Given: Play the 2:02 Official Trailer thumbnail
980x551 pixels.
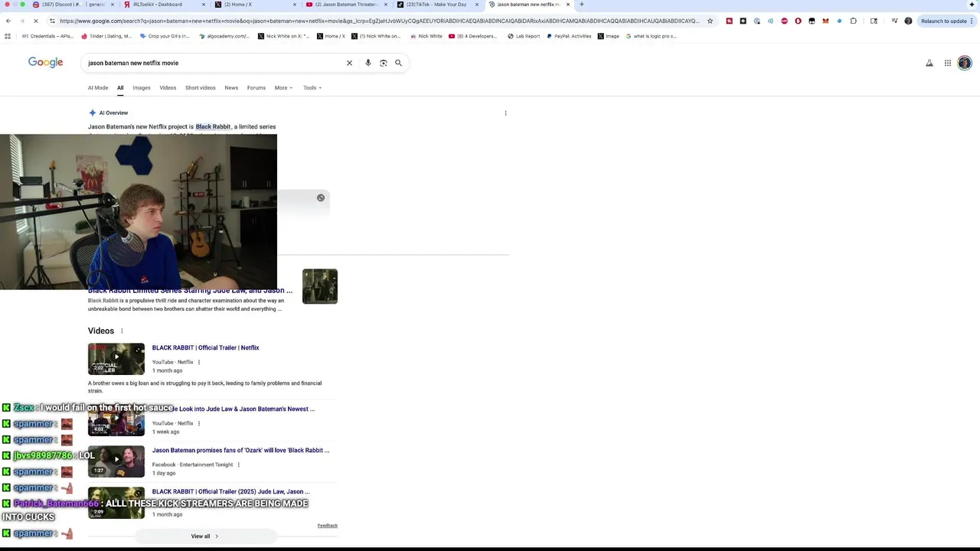Looking at the screenshot, I should pyautogui.click(x=116, y=359).
